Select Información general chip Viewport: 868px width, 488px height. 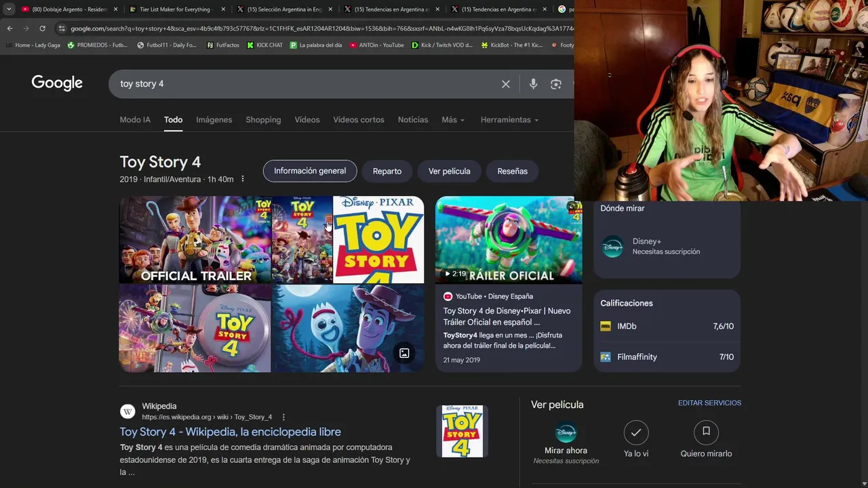coord(310,171)
